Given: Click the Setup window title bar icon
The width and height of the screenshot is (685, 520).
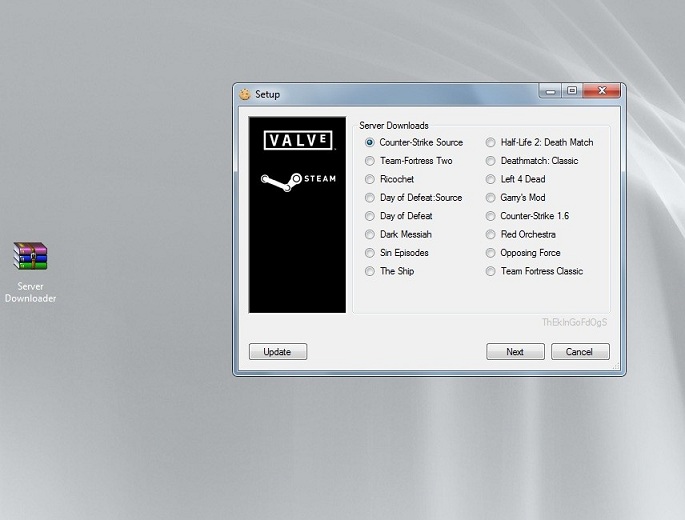Looking at the screenshot, I should (x=245, y=94).
